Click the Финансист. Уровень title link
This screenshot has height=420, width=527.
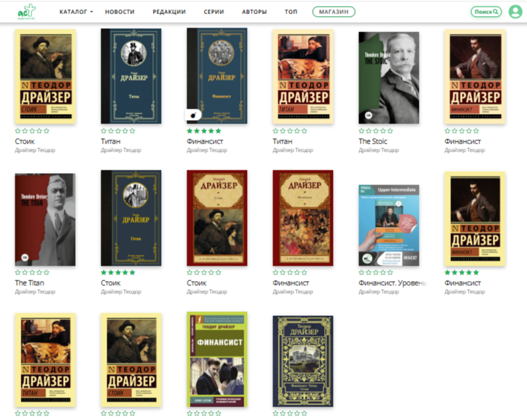(x=393, y=283)
